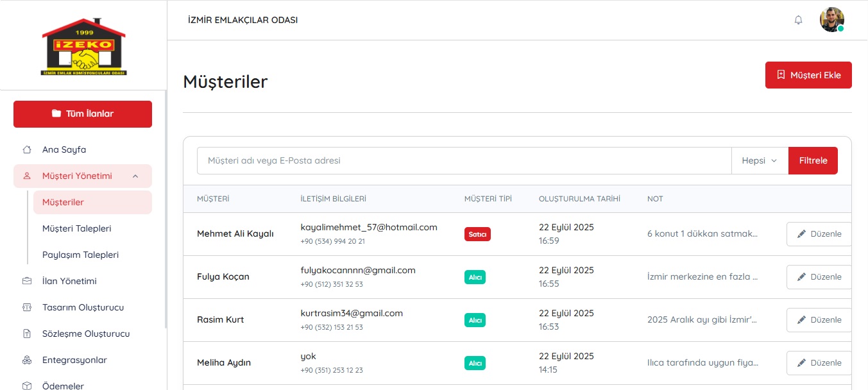Click the Ödemeler box icon

(x=27, y=386)
